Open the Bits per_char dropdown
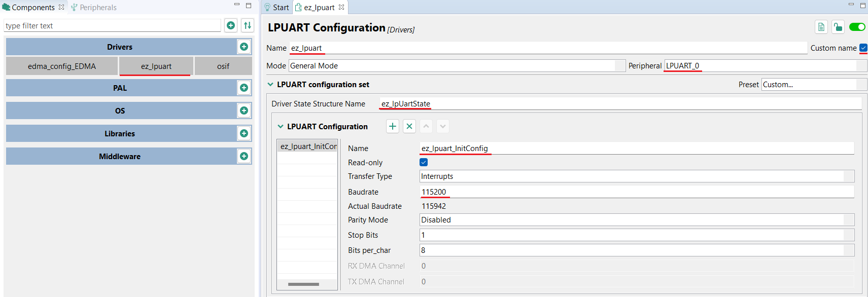This screenshot has width=868, height=297. tap(637, 250)
